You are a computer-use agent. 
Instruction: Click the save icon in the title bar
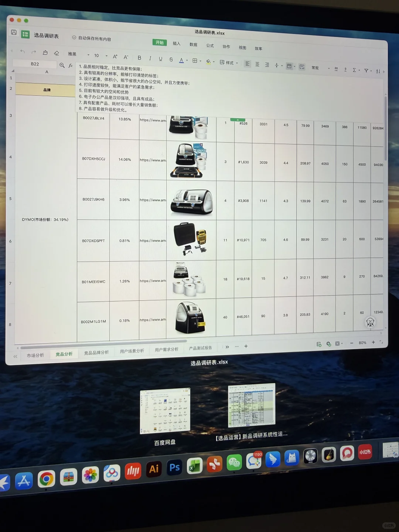[14, 33]
